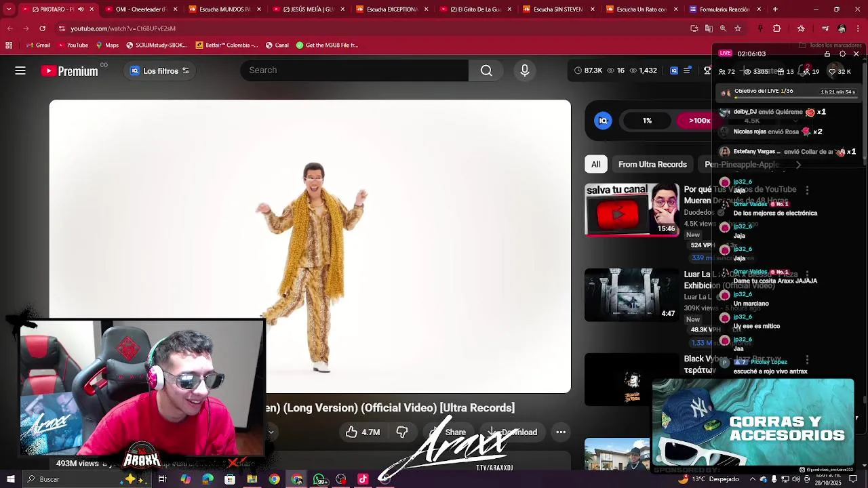
Task: View the 87.3K clock stat in vidIQ bar
Action: 588,70
